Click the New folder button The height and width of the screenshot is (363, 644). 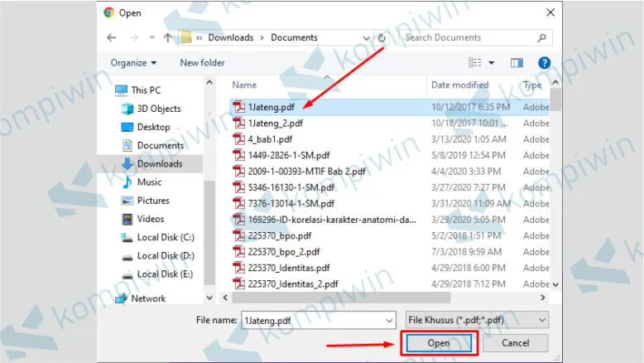click(202, 62)
